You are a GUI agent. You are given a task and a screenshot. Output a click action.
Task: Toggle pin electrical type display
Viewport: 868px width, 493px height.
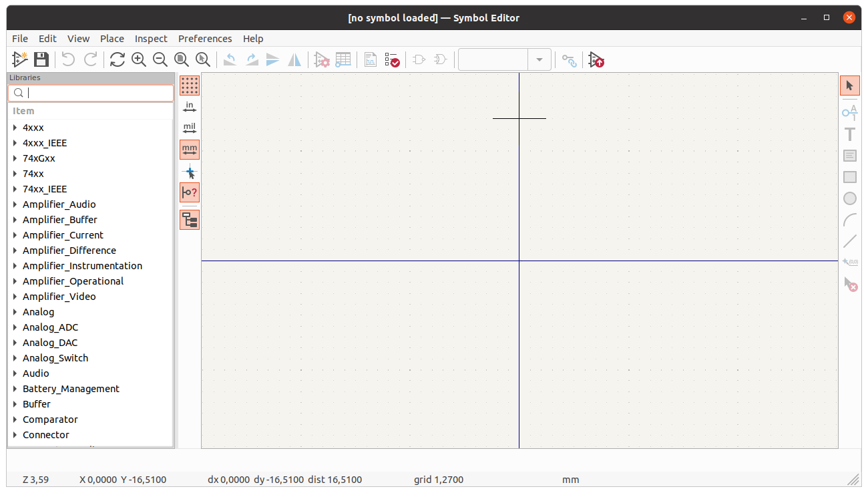coord(189,192)
